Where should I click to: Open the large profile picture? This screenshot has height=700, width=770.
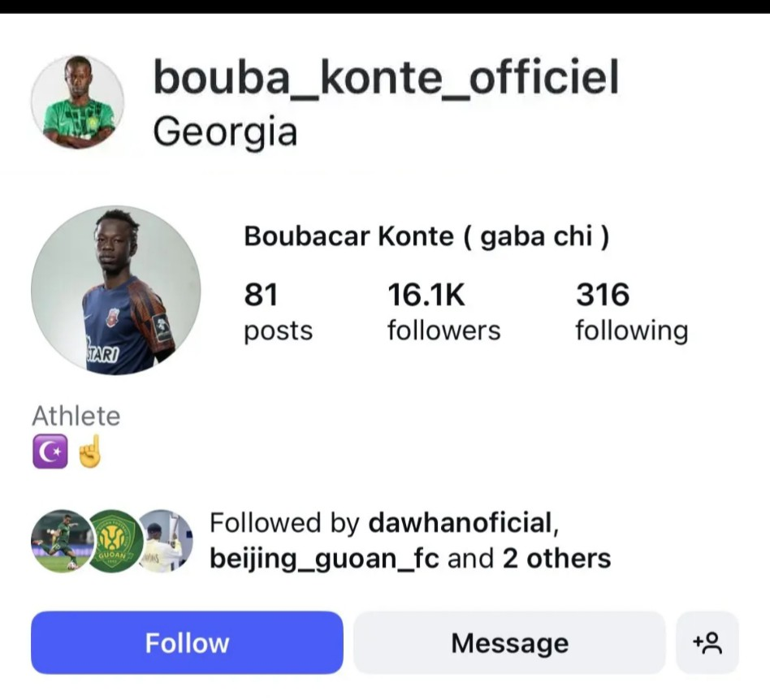coord(115,290)
